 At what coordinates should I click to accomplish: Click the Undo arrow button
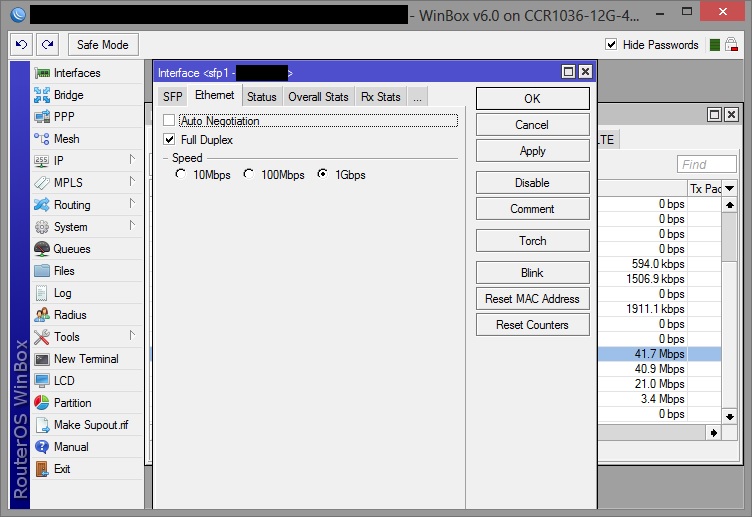[x=22, y=45]
